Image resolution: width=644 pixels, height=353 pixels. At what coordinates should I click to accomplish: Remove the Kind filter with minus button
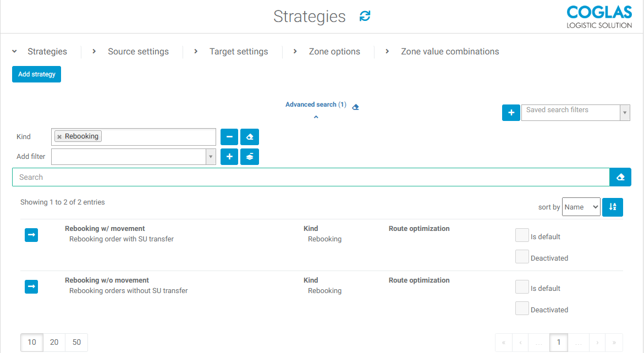[x=229, y=137]
